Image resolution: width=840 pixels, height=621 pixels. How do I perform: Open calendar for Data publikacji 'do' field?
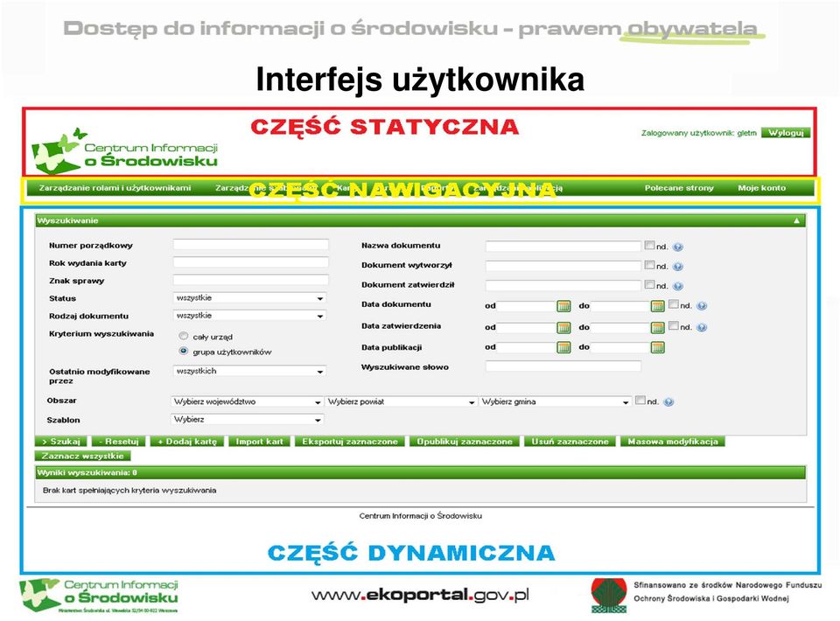(657, 347)
